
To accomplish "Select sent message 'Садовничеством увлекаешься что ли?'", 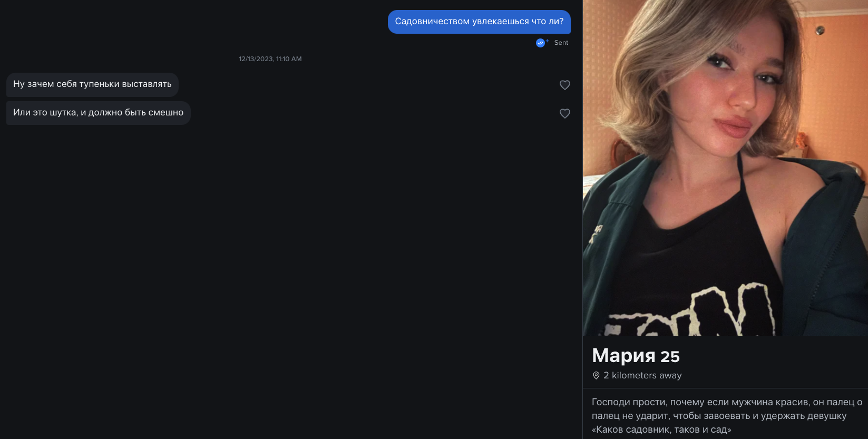I will point(479,22).
